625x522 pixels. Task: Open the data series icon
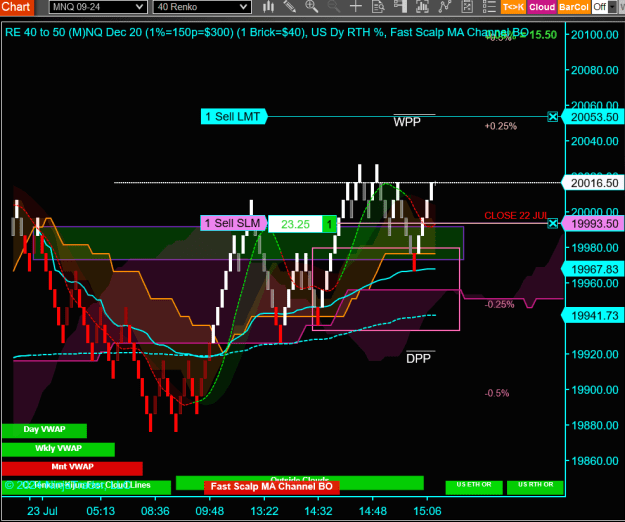(x=422, y=6)
